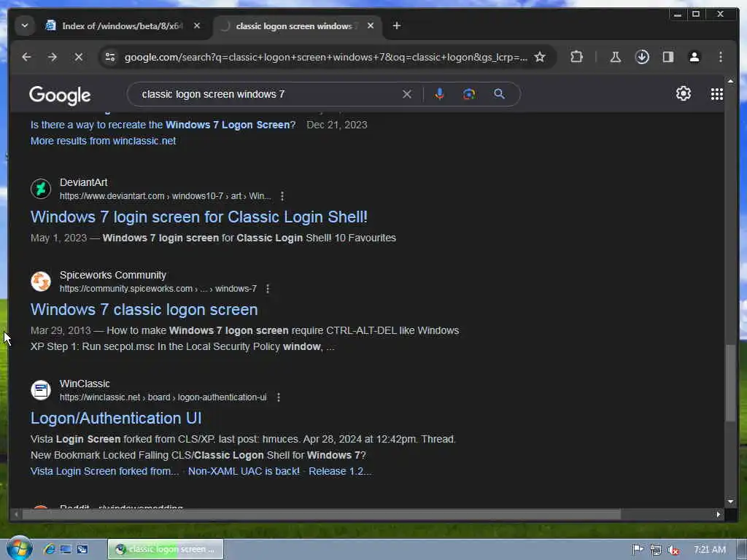Click Spiceworks Community site name
The height and width of the screenshot is (560, 747).
click(x=113, y=275)
